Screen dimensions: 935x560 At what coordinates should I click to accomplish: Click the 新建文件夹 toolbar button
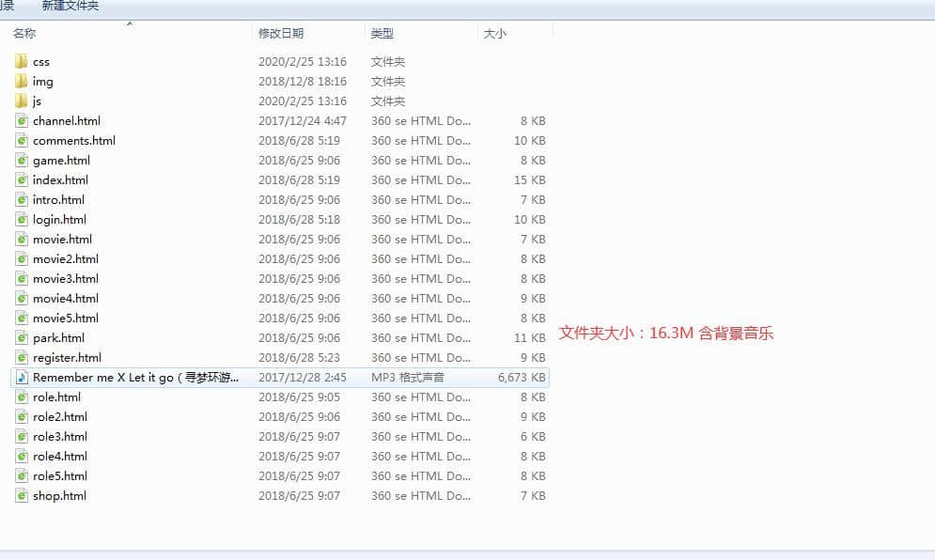pos(70,6)
